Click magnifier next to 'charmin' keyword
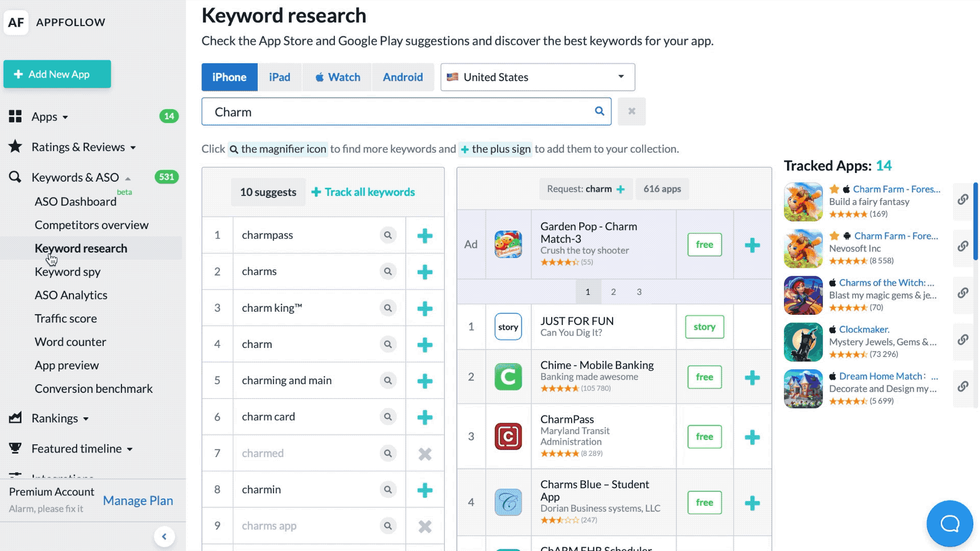980x551 pixels. (x=388, y=490)
